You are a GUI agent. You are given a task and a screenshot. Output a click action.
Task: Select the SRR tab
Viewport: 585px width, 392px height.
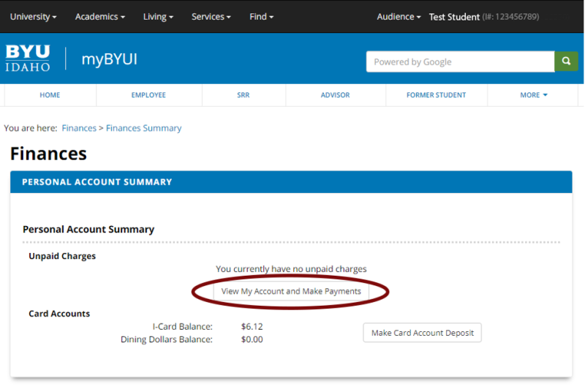tap(244, 95)
